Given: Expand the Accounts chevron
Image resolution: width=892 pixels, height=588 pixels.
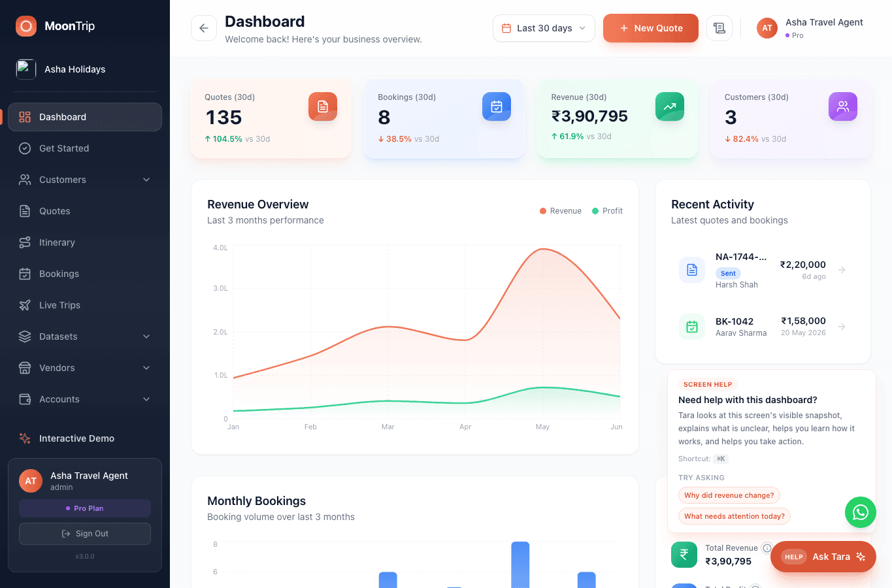Looking at the screenshot, I should (x=146, y=399).
